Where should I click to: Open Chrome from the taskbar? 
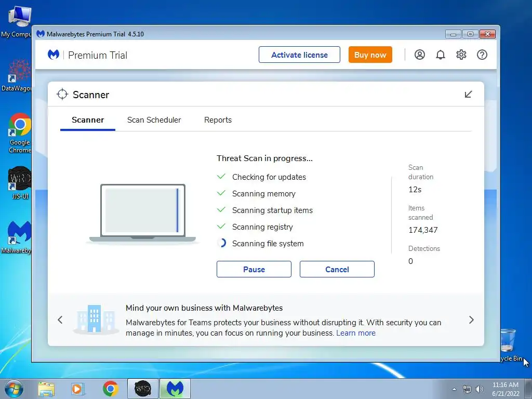pyautogui.click(x=111, y=389)
